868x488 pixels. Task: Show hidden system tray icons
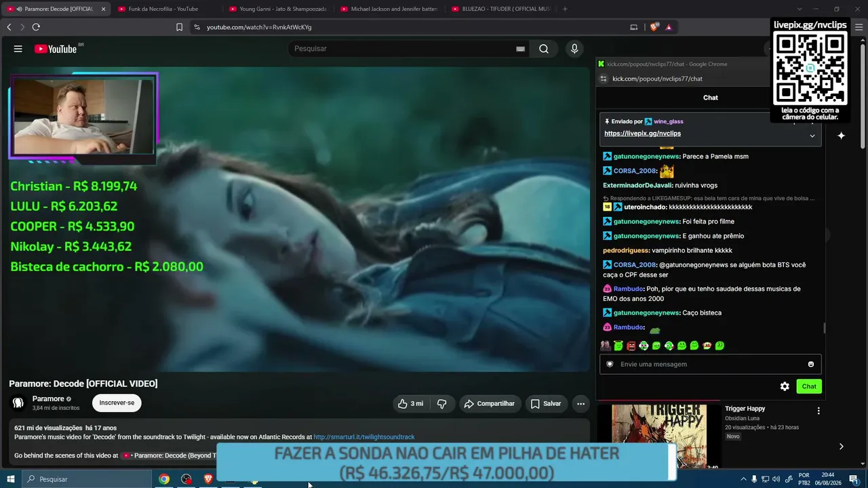point(743,479)
